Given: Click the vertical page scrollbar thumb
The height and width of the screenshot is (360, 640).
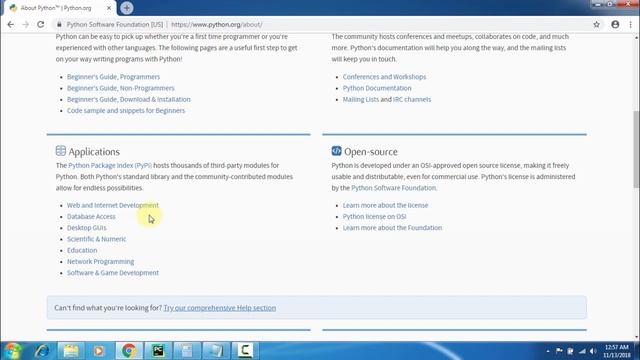Looking at the screenshot, I should [x=636, y=149].
